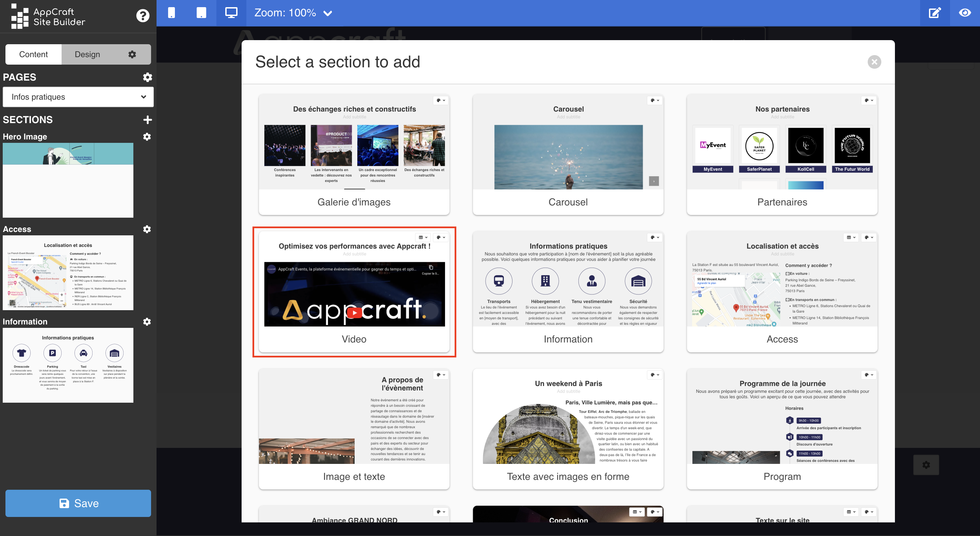This screenshot has height=536, width=980.
Task: Open color palette dropdown on Carousel card
Action: click(654, 100)
